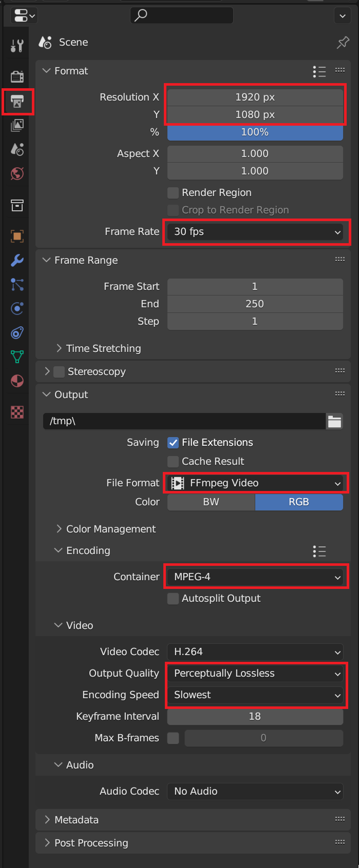
Task: Select BW color mode
Action: tap(211, 502)
